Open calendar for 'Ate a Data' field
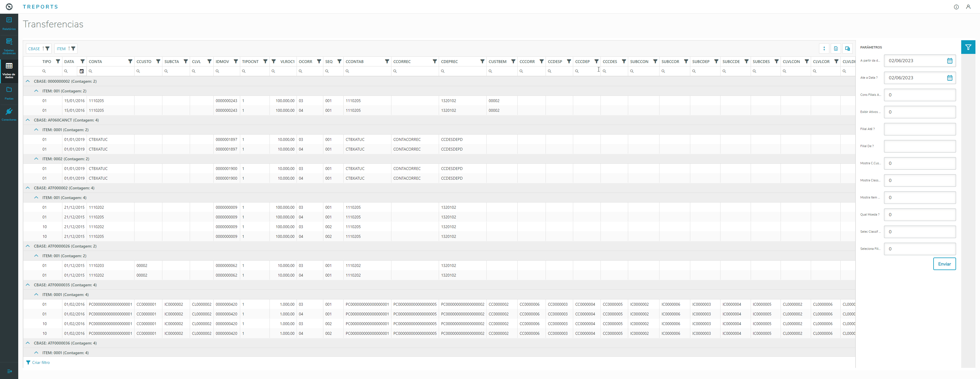This screenshot has height=379, width=980. point(950,78)
